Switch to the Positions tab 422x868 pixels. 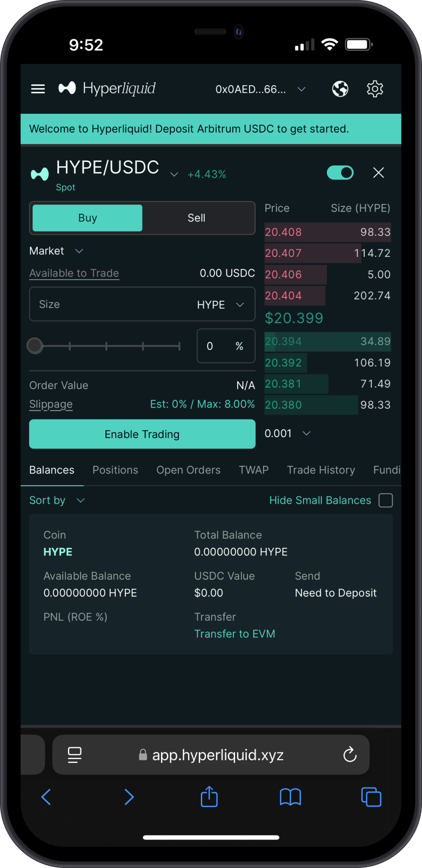pos(115,470)
